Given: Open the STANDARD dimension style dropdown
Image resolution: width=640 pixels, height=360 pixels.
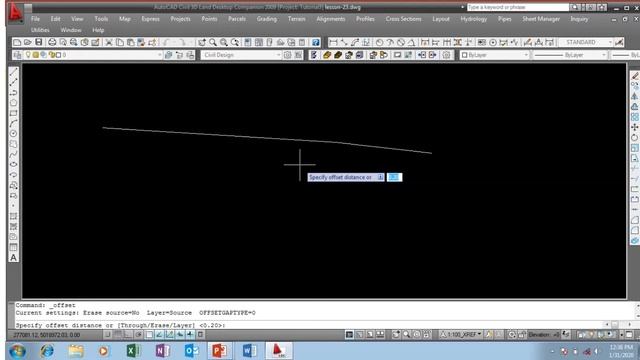Looking at the screenshot, I should 610,42.
